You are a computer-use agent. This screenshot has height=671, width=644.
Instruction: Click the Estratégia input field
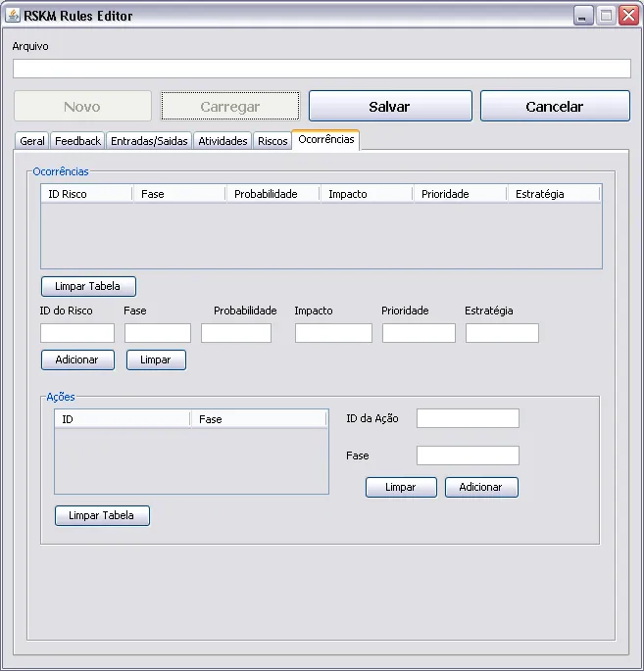click(x=502, y=333)
